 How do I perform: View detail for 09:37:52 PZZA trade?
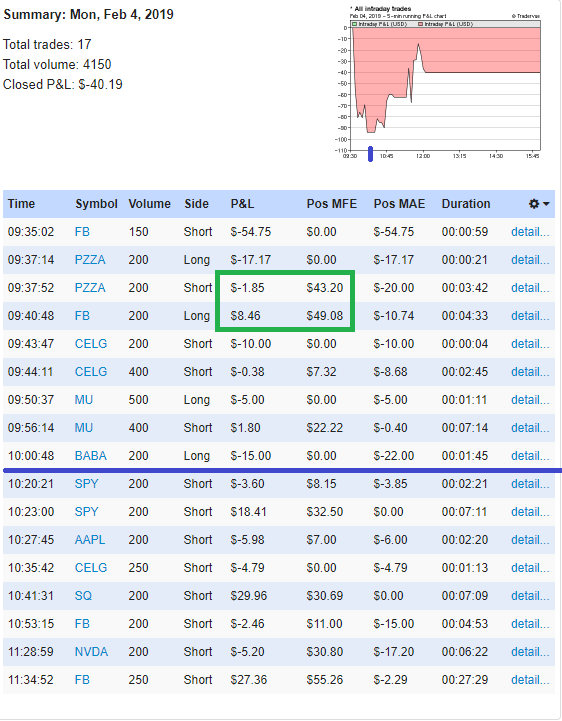click(530, 288)
